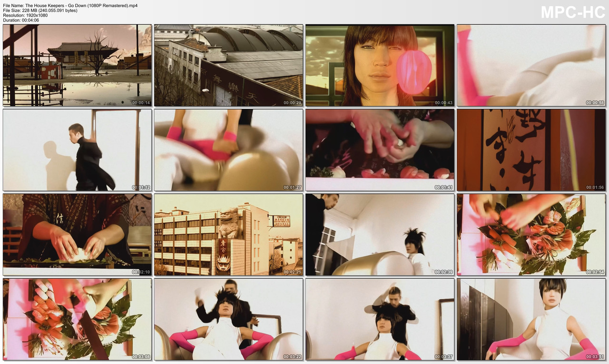Select the hairdresser thumbnail at 00:03:37
The image size is (609, 364).
click(380, 319)
